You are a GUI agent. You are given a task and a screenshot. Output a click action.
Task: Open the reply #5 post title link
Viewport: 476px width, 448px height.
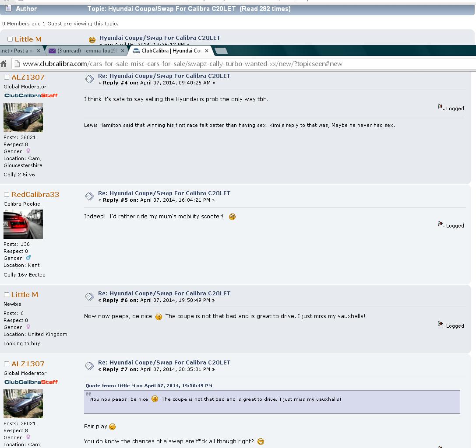(164, 193)
